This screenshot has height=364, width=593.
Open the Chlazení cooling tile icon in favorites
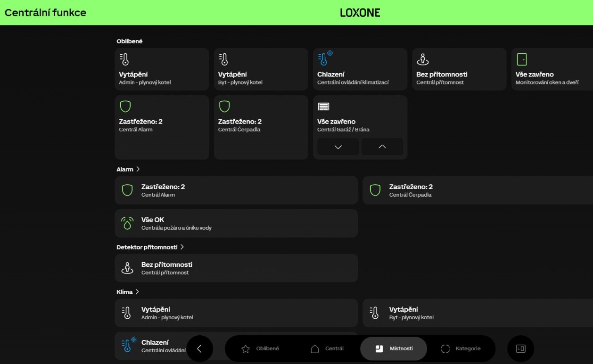pyautogui.click(x=325, y=58)
